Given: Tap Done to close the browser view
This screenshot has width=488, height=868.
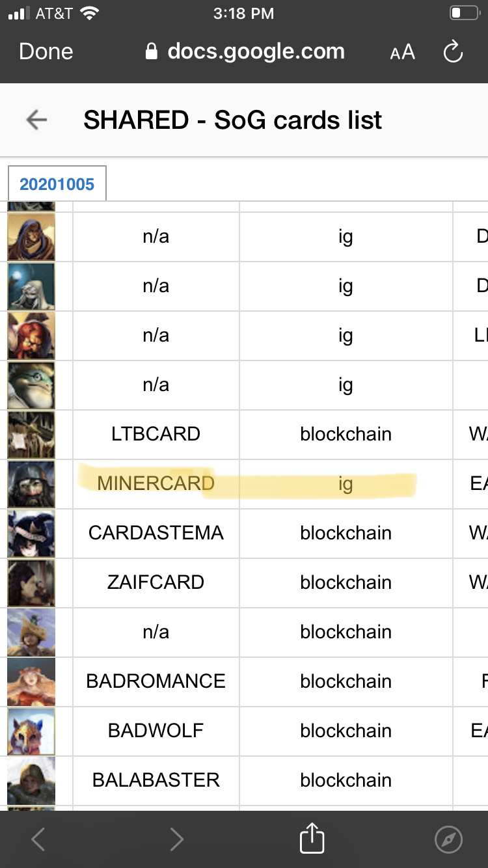Looking at the screenshot, I should click(46, 51).
